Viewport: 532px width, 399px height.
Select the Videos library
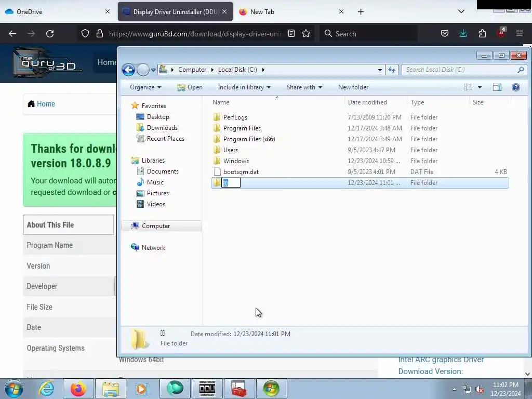coord(156,204)
